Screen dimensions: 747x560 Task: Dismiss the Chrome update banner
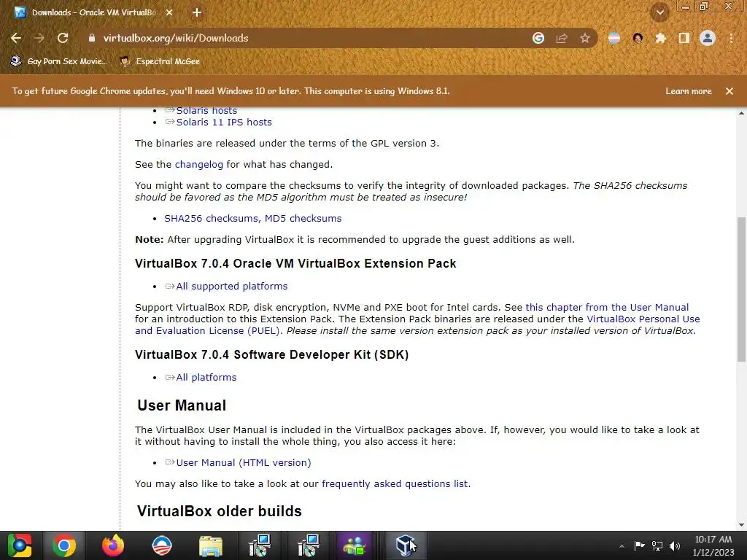click(729, 91)
